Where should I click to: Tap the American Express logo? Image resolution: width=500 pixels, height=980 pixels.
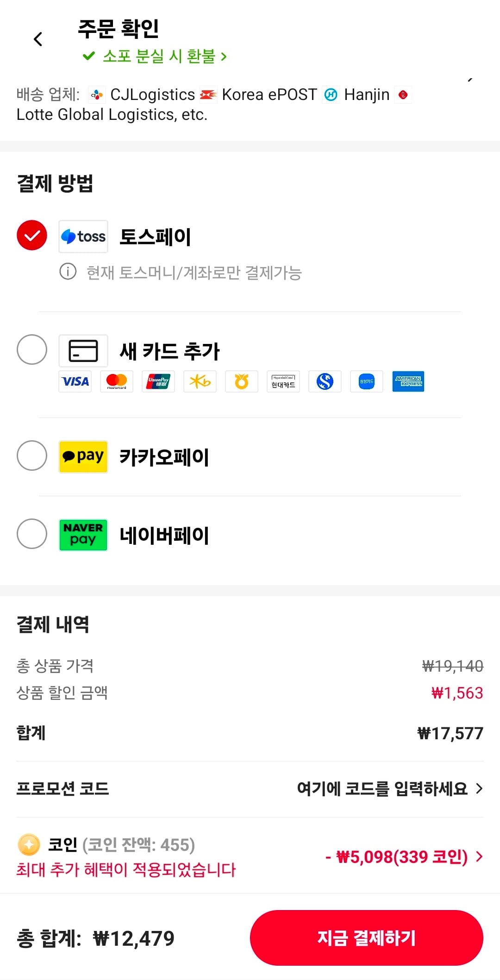(x=408, y=381)
